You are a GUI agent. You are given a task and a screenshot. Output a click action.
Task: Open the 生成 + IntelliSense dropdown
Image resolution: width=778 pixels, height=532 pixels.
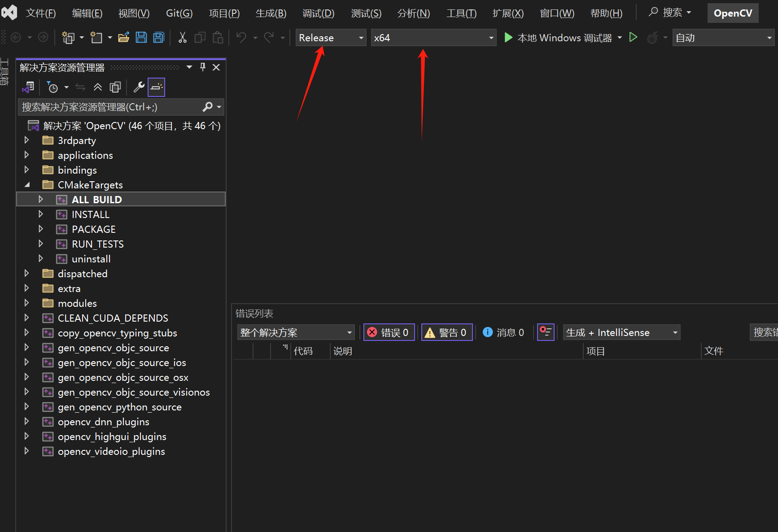click(621, 332)
